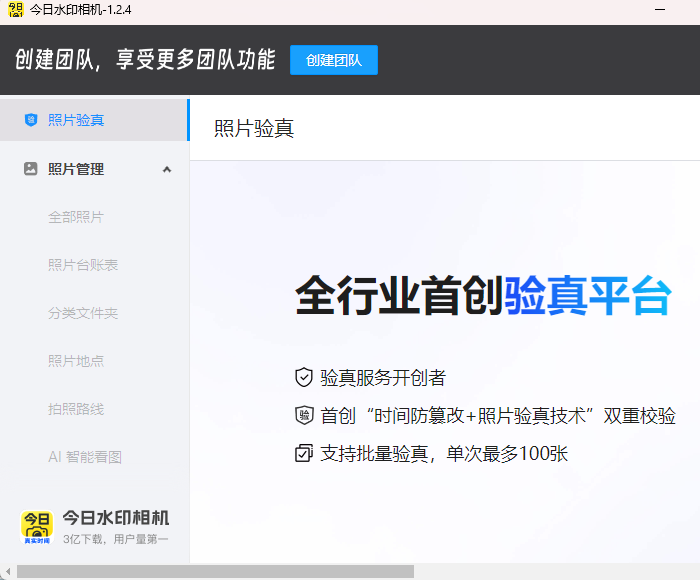
Task: Open the 照片验真 sidebar item
Action: (x=95, y=120)
